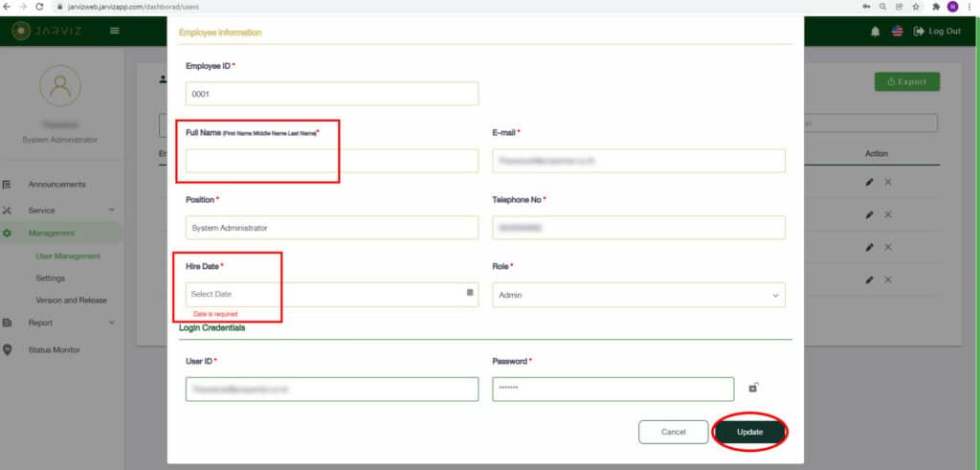The image size is (980, 470).
Task: Open Settings under Management
Action: [x=50, y=278]
